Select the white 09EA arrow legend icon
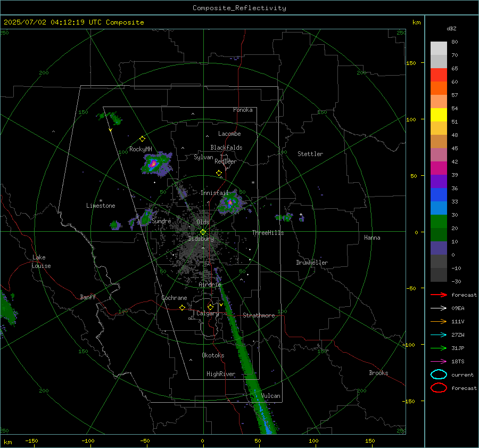This screenshot has width=479, height=448. tap(439, 308)
